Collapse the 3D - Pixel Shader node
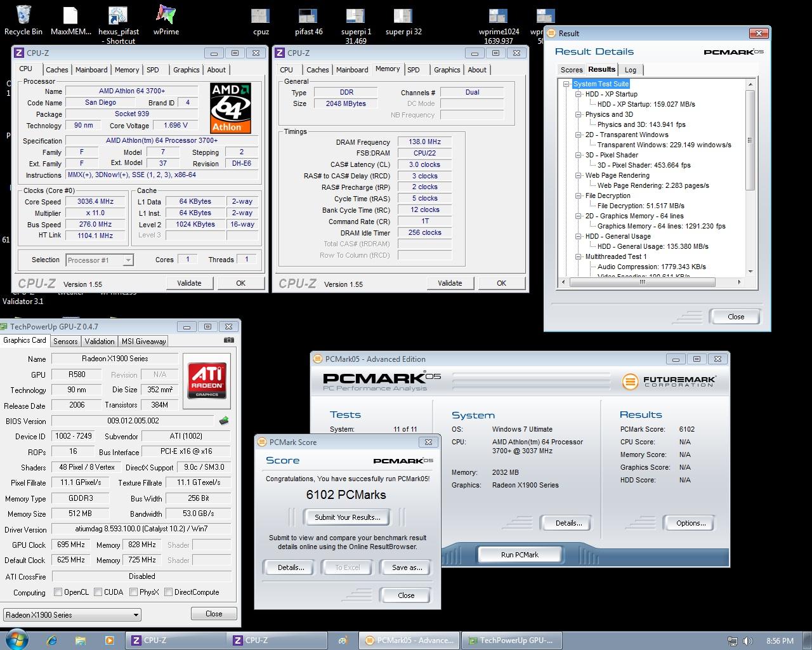The image size is (812, 650). pos(579,155)
